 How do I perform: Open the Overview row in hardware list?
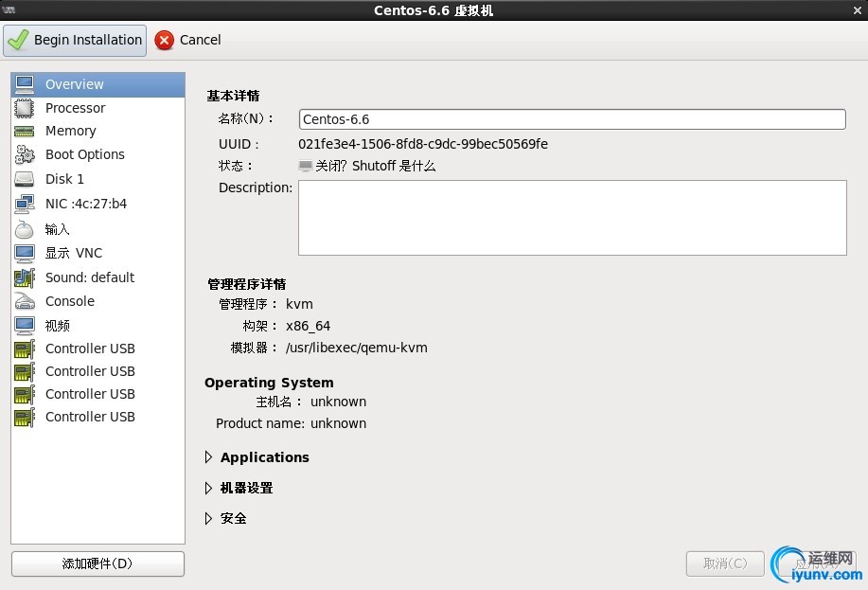click(x=98, y=84)
